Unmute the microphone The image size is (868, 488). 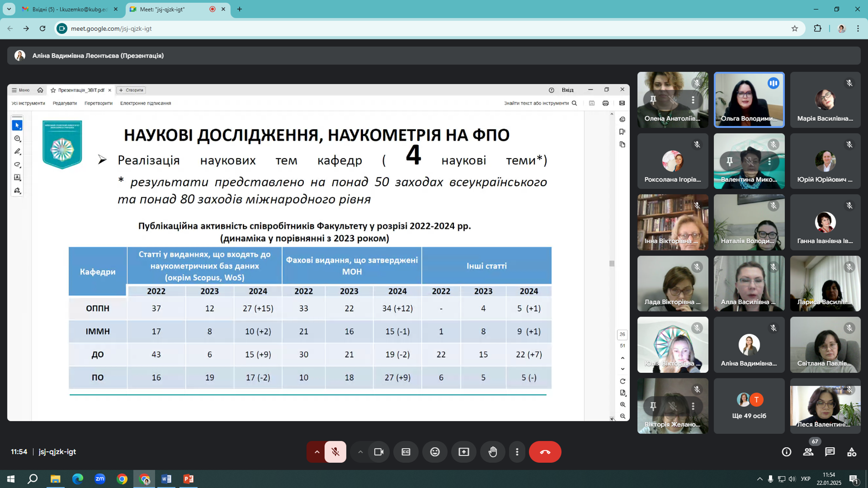pos(336,452)
